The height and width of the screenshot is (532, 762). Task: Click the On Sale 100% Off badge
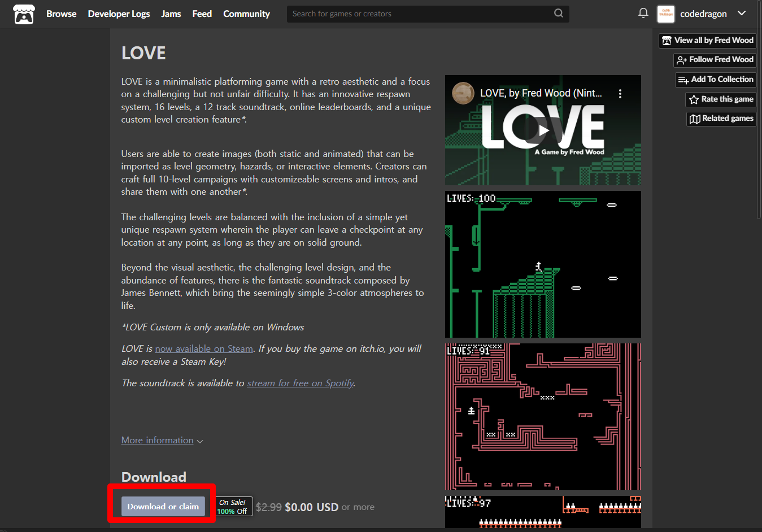coord(232,507)
